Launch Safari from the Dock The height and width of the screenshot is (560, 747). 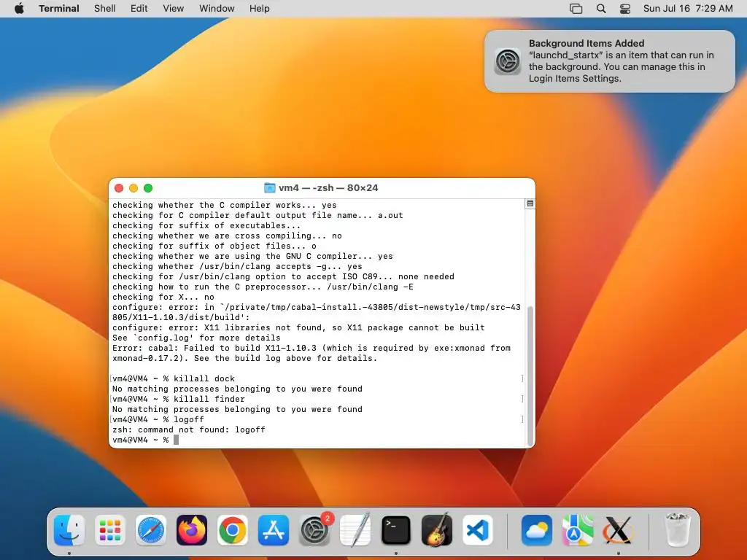pyautogui.click(x=150, y=530)
